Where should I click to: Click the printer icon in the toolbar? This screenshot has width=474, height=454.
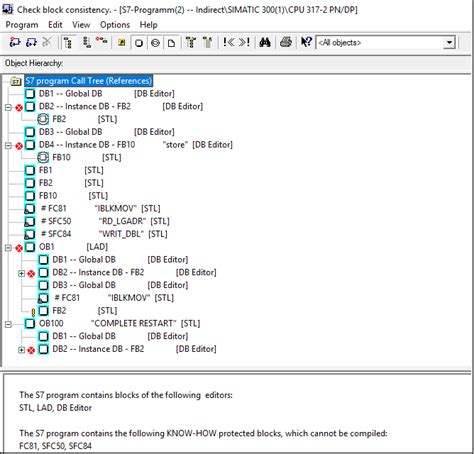(286, 43)
